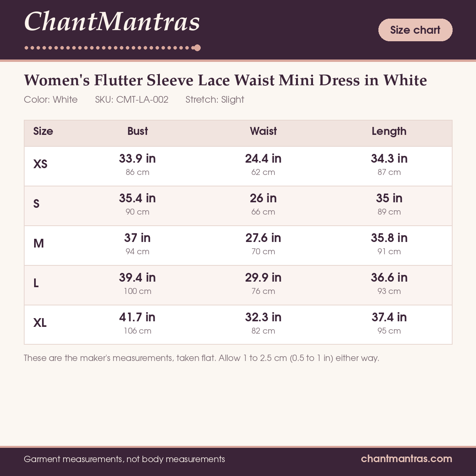Viewport: 476px width, 476px height.
Task: Select the Length column header
Action: [x=389, y=131]
